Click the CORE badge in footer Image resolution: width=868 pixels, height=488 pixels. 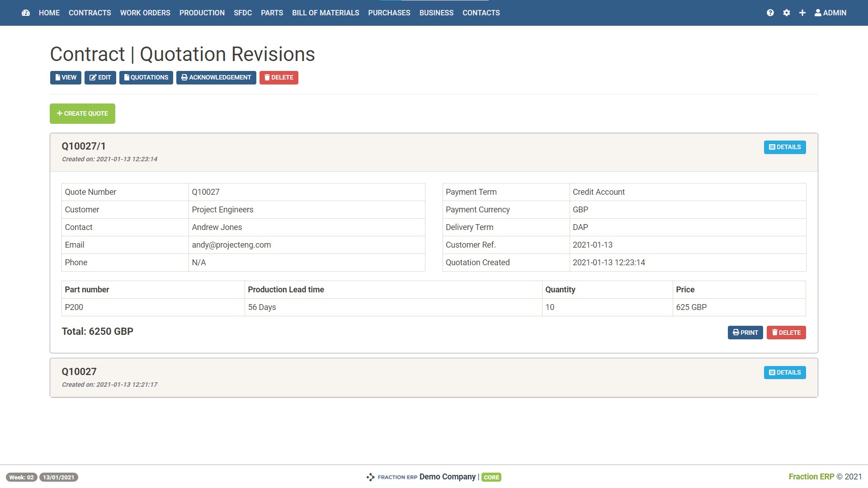(x=491, y=477)
